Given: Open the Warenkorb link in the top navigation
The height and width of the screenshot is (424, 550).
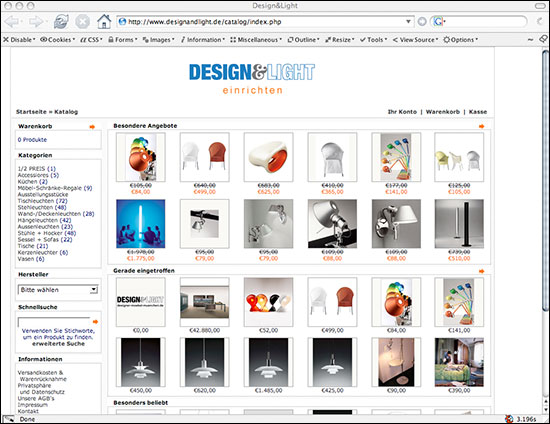Looking at the screenshot, I should point(443,112).
